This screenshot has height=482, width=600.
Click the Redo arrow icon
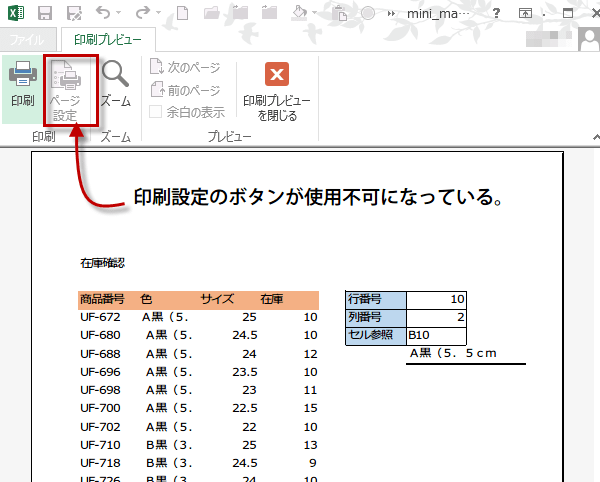(x=144, y=13)
